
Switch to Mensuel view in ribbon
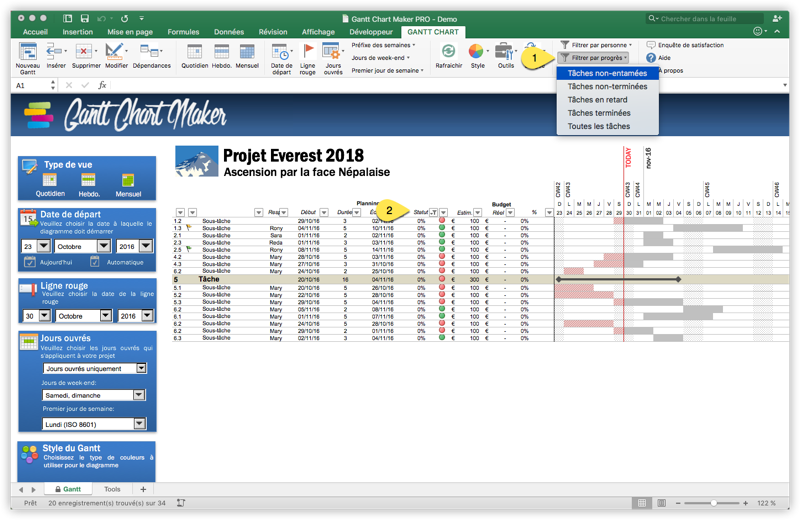[x=247, y=52]
